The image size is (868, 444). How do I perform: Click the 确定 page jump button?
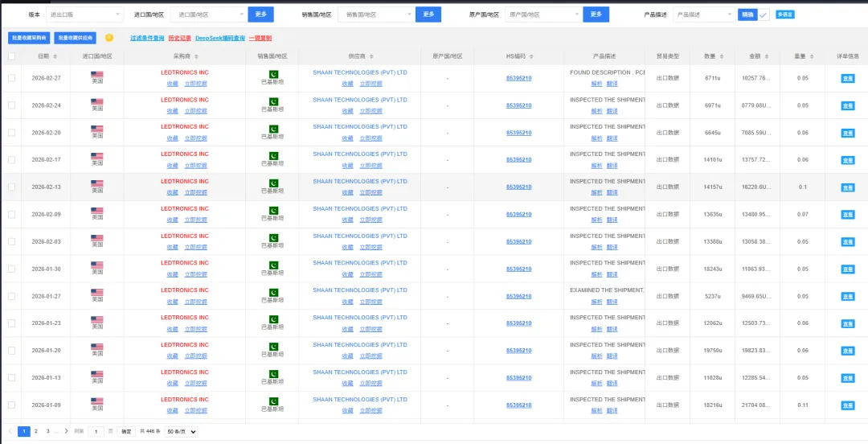pyautogui.click(x=126, y=431)
